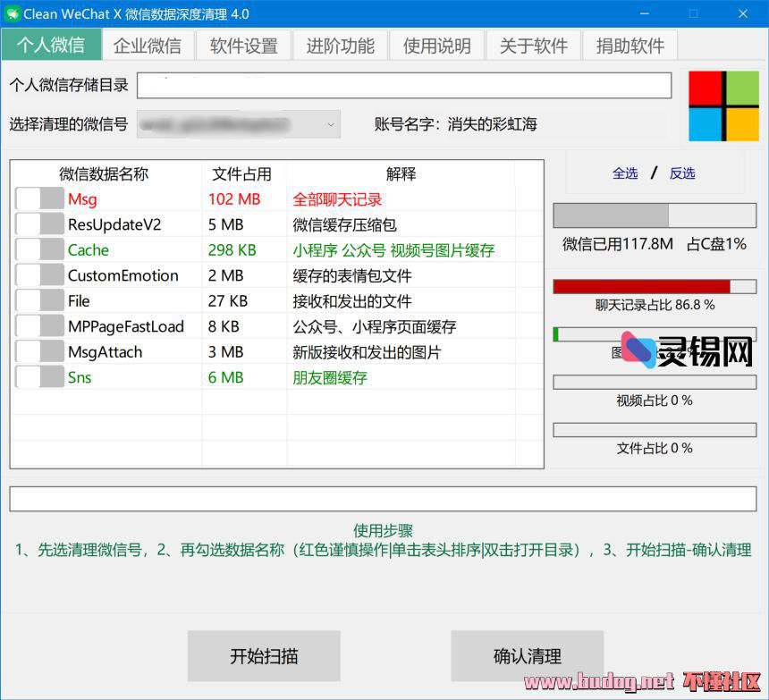Screen dimensions: 769x700
Task: Click the red chat record ratio bar
Action: (655, 287)
